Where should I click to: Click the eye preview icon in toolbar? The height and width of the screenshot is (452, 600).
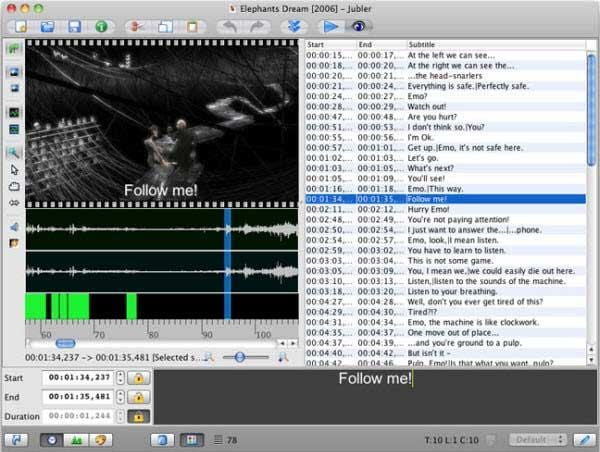(x=356, y=25)
